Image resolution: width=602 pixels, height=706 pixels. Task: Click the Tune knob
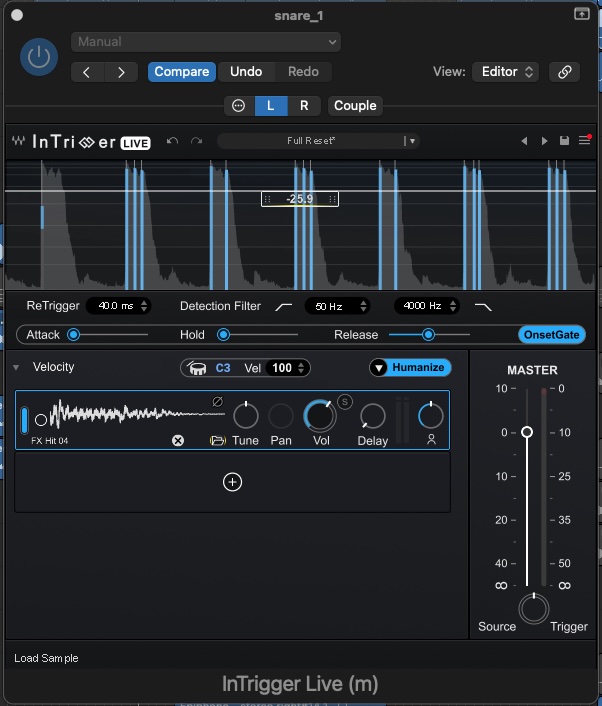click(246, 416)
